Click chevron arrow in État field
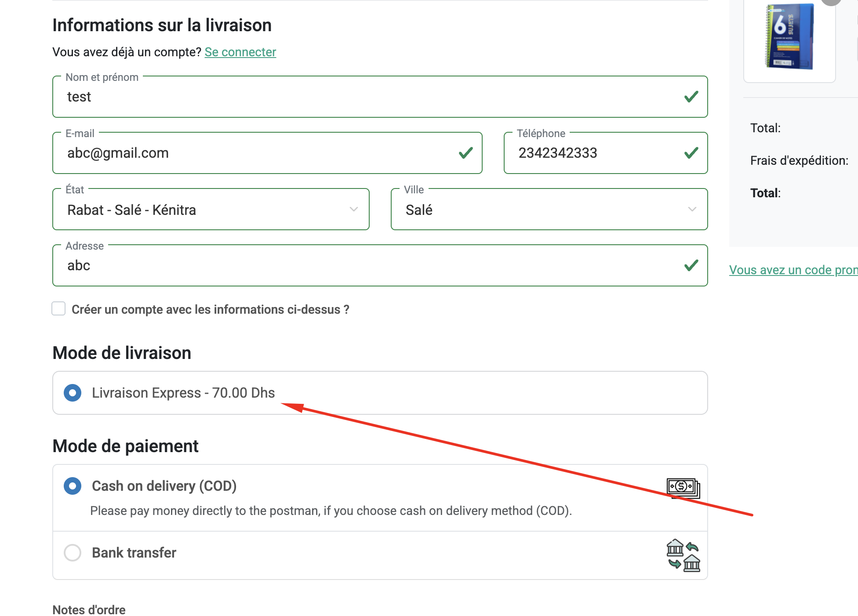858x616 pixels. 353,210
